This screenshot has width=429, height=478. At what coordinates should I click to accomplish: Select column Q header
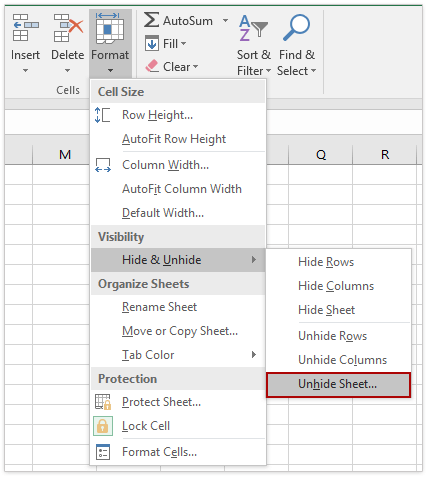coord(321,154)
